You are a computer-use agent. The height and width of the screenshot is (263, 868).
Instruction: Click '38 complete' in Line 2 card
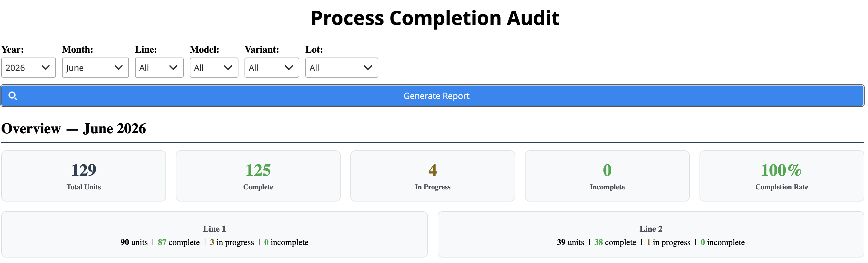pos(615,242)
